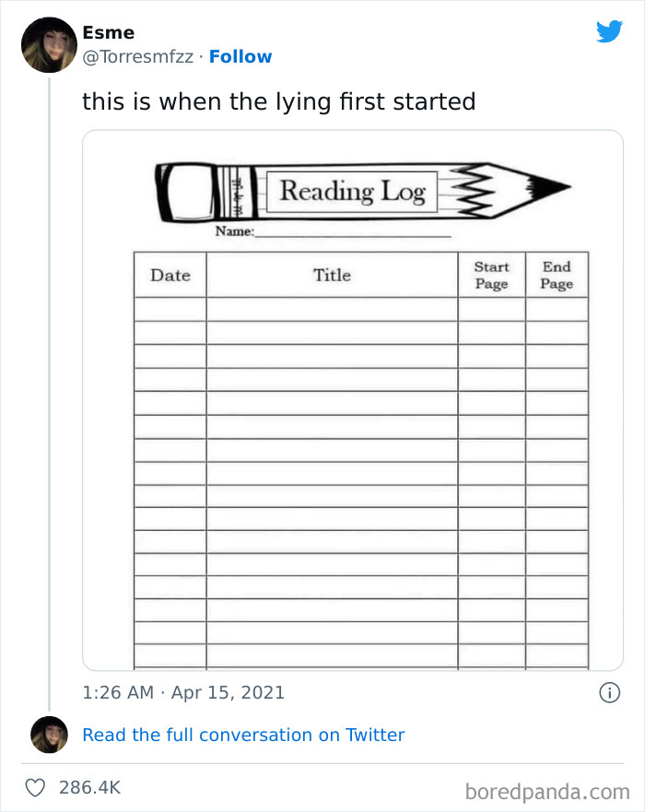Click Read the full conversation on Twitter
This screenshot has width=645, height=812.
point(243,735)
